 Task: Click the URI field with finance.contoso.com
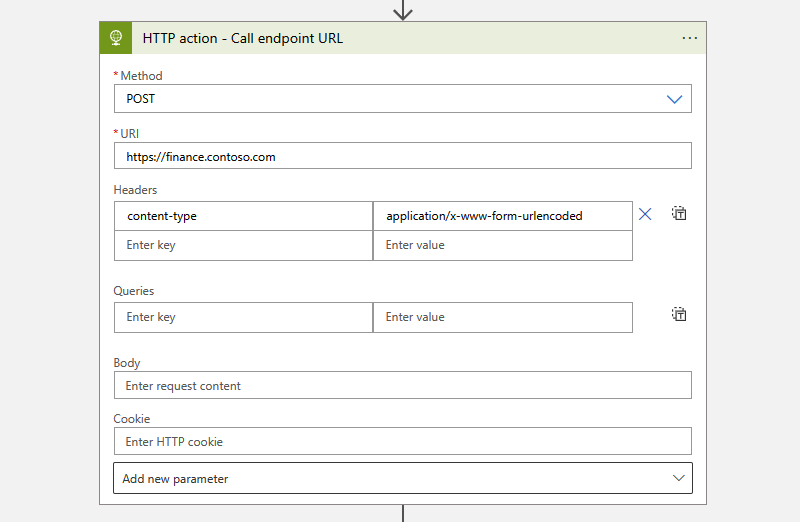[402, 156]
